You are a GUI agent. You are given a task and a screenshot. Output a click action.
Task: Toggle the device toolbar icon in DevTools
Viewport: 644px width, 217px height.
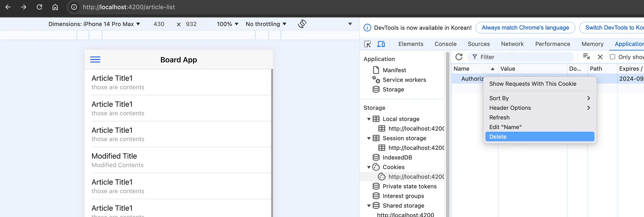[x=381, y=44]
